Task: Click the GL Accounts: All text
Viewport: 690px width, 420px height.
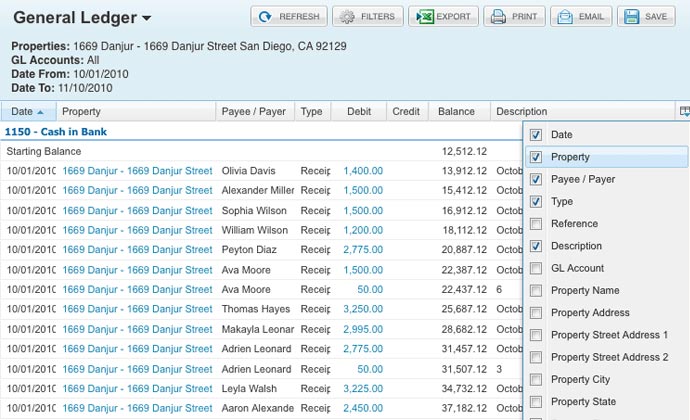Action: point(55,60)
